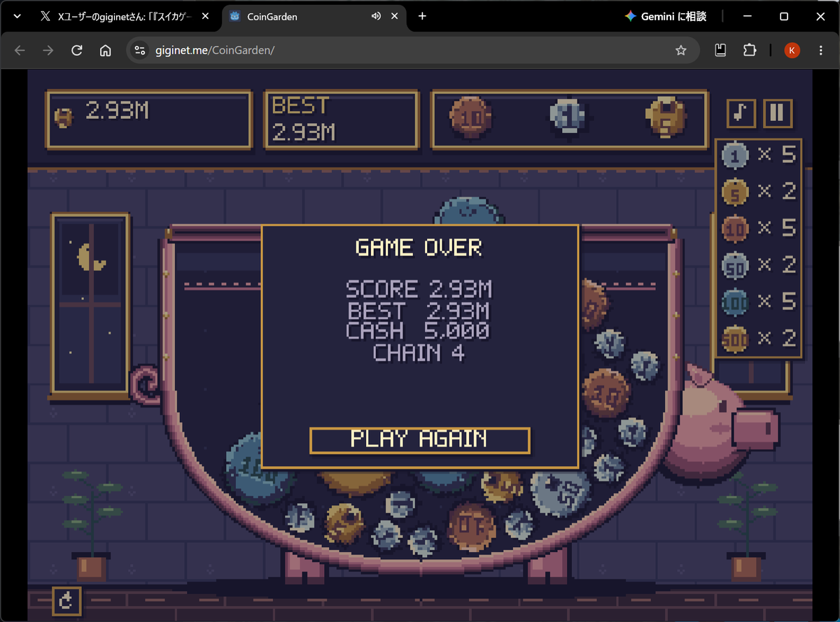Open the K profile avatar
This screenshot has height=622, width=840.
coord(792,50)
